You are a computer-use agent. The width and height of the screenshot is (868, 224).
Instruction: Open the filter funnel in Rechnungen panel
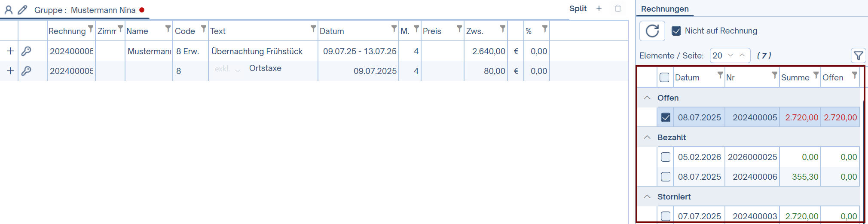[x=858, y=55]
